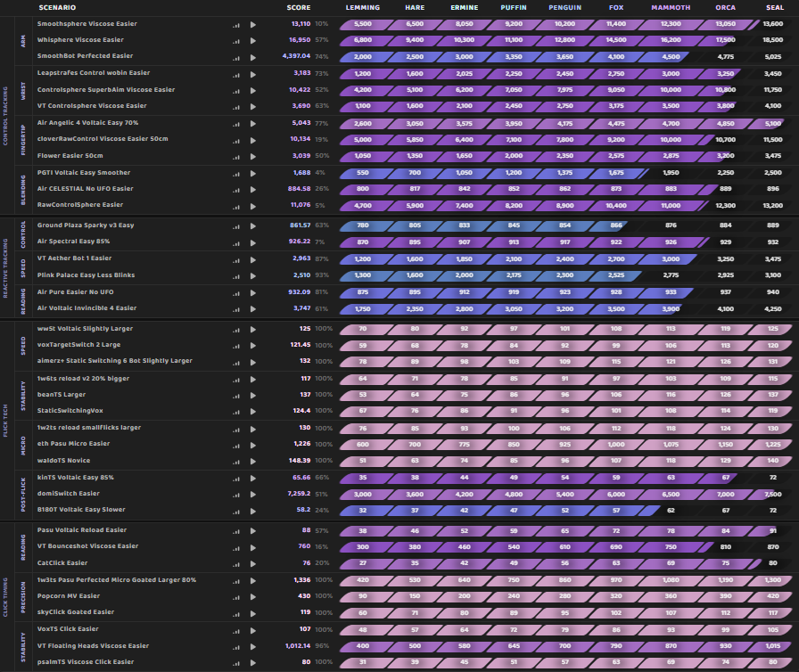799x672 pixels.
Task: Play the Smoothsphere Viscose Easier scenario
Action: click(x=253, y=25)
